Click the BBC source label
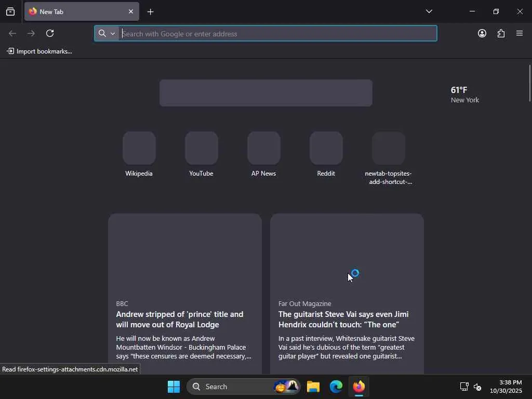This screenshot has height=399, width=532. (x=122, y=303)
